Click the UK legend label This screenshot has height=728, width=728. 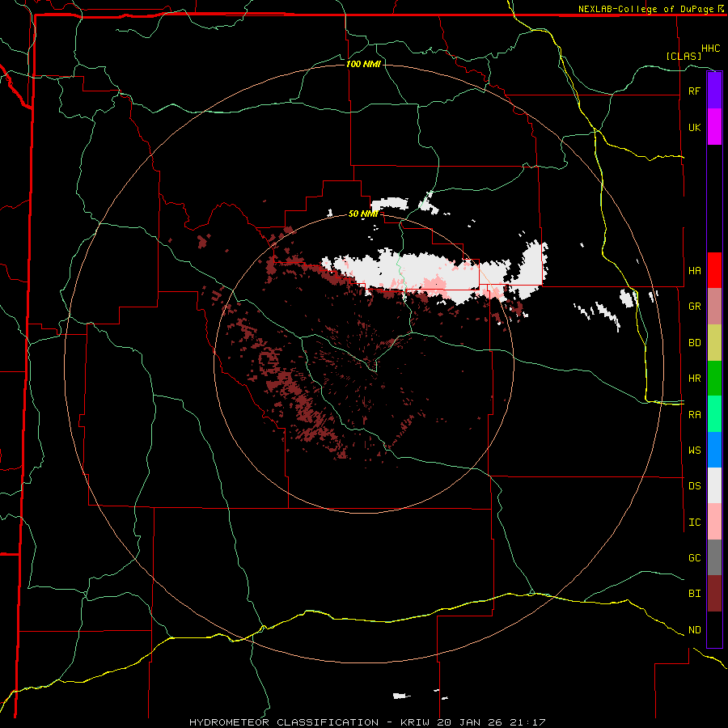click(x=694, y=127)
